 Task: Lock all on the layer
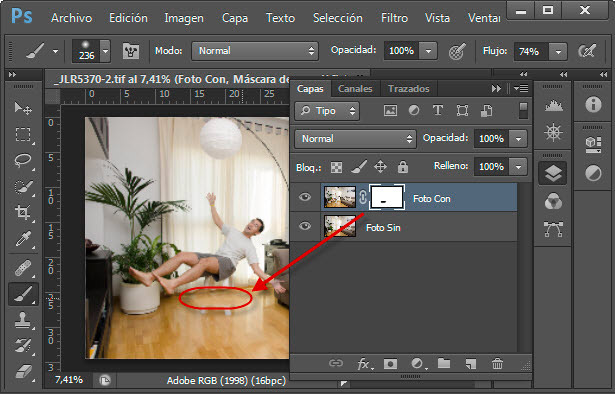click(x=403, y=167)
